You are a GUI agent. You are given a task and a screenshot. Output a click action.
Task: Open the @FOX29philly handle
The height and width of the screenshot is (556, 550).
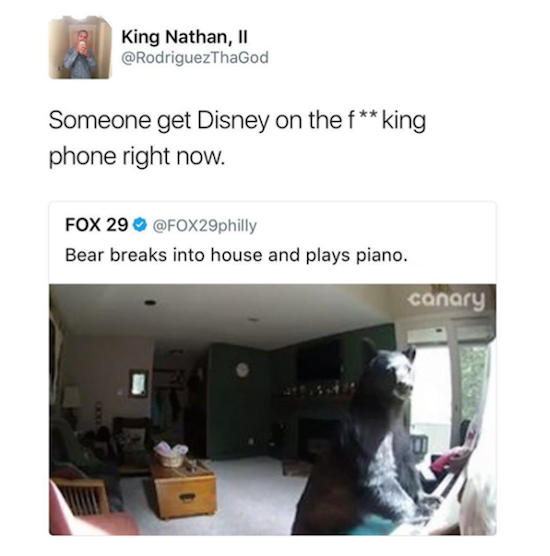[205, 226]
